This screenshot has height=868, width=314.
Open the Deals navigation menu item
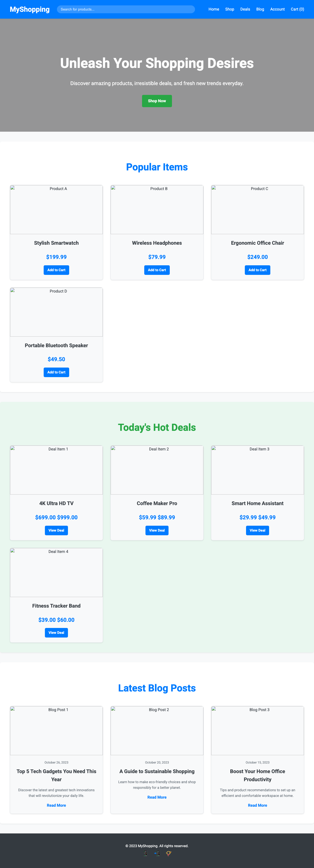tap(245, 9)
